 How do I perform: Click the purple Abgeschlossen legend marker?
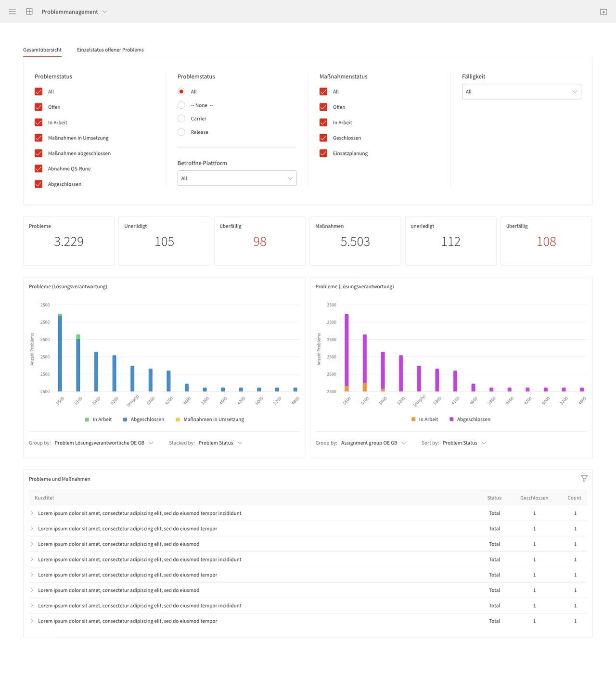click(451, 420)
